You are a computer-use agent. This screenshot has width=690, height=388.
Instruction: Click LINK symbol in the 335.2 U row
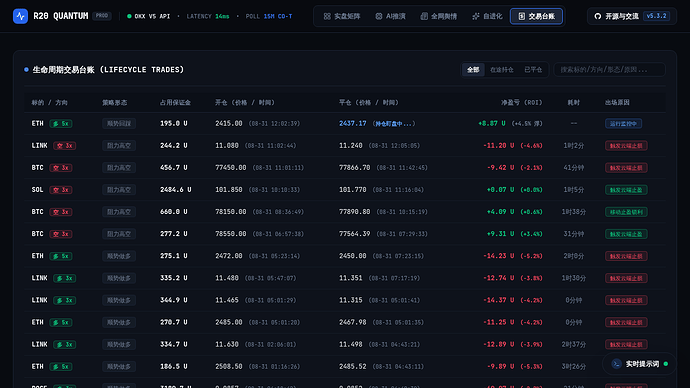(x=39, y=278)
